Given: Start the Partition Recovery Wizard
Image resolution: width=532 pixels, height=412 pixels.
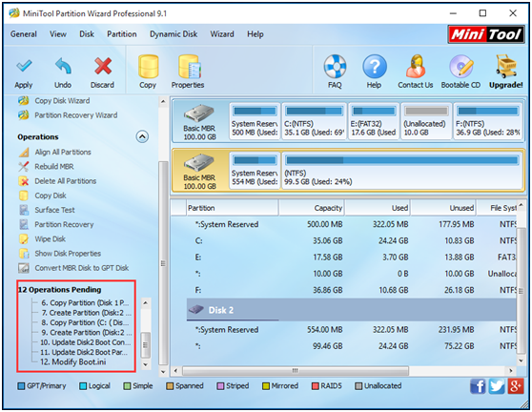Looking at the screenshot, I should point(68,115).
